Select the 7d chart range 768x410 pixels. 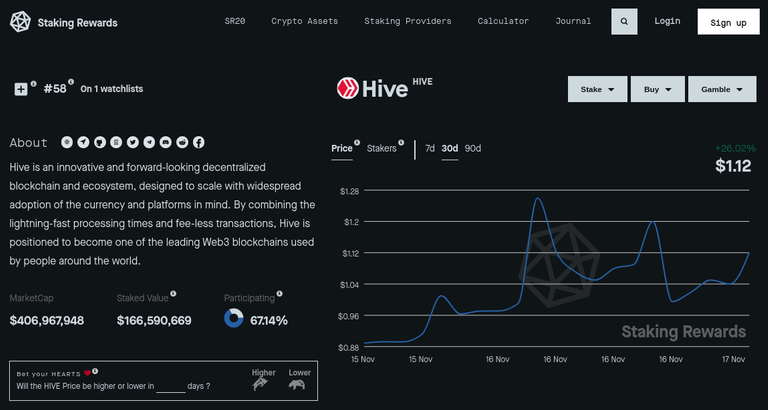(x=430, y=148)
